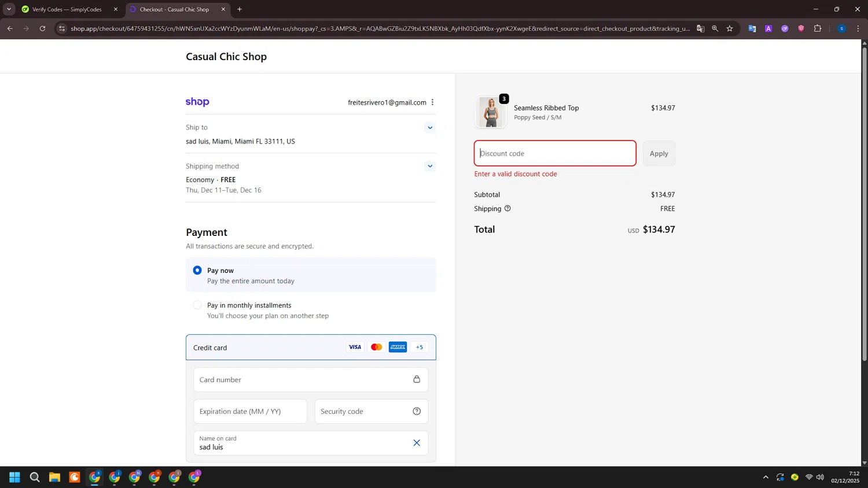
Task: Expand the Shipping method section
Action: (x=430, y=167)
